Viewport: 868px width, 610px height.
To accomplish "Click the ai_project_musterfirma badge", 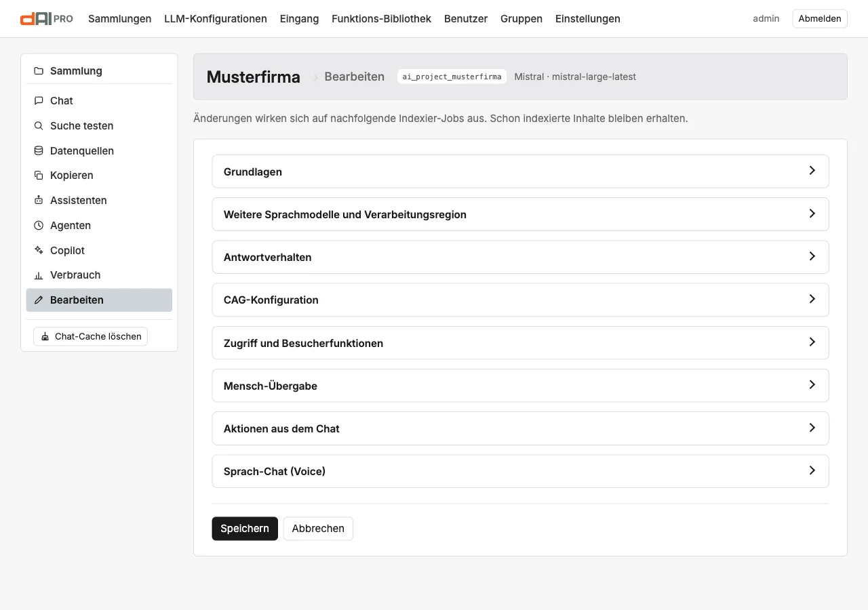I will click(x=452, y=77).
